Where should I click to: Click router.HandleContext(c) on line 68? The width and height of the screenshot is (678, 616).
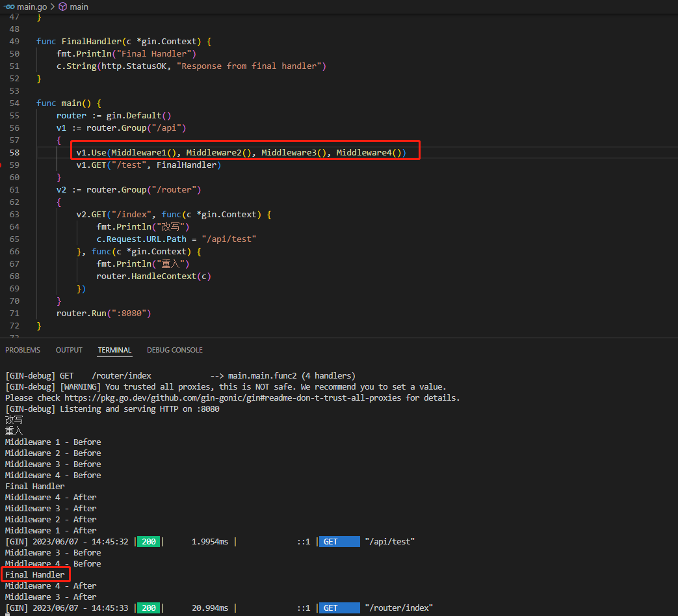[153, 276]
